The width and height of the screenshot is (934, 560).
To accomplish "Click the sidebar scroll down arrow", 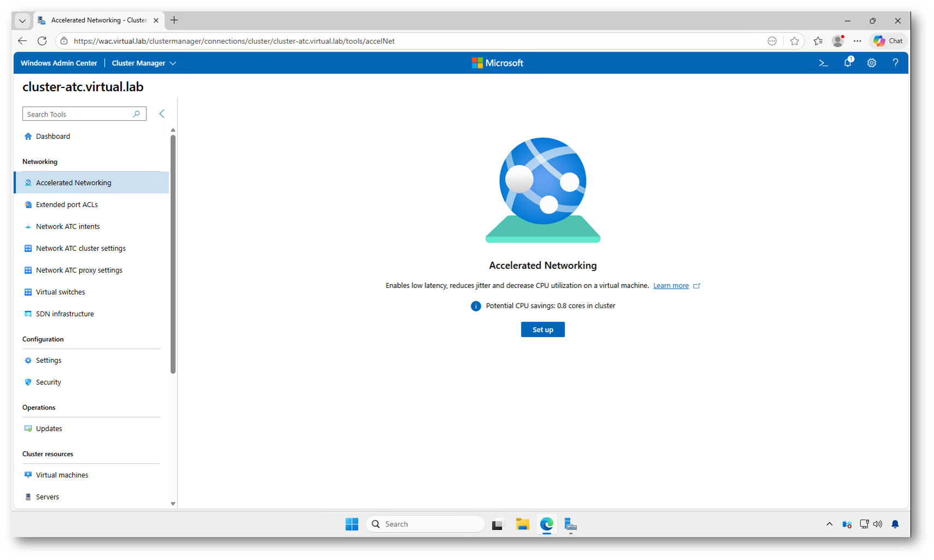I will pos(173,504).
